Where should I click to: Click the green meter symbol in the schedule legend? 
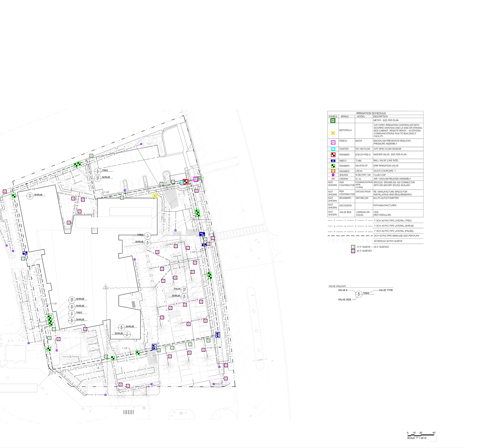pyautogui.click(x=333, y=121)
